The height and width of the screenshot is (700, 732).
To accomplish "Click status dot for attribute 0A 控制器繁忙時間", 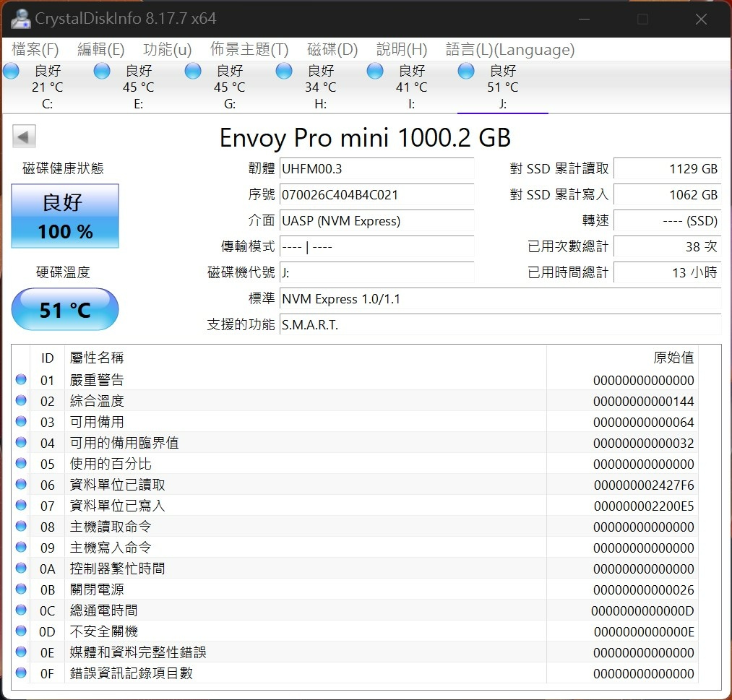I will coord(21,568).
